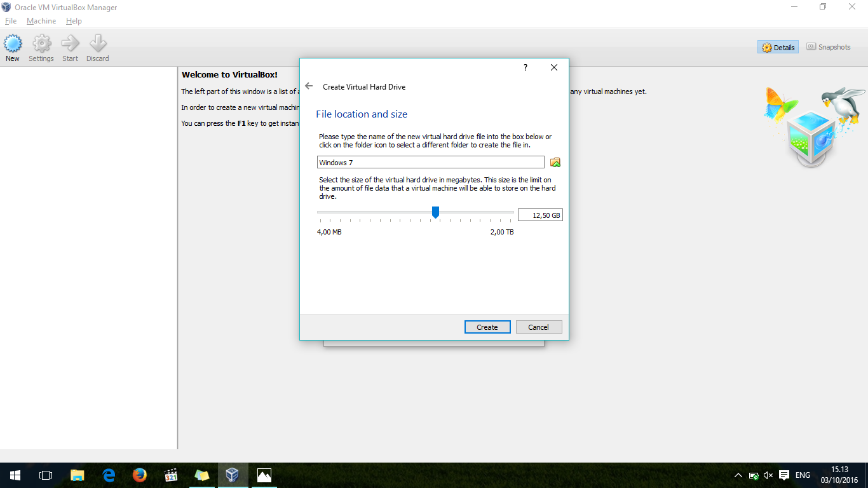This screenshot has height=488, width=868.
Task: Open the Machine menu
Action: (41, 21)
